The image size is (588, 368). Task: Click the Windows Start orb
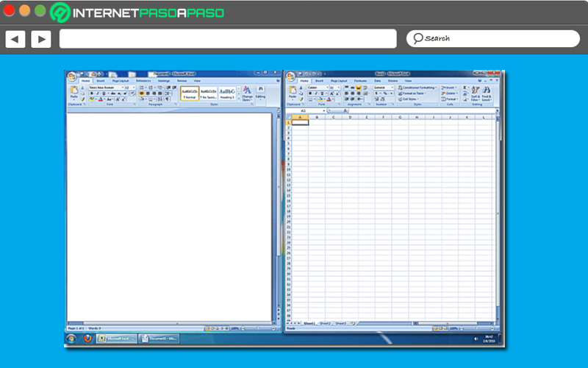pos(71,339)
